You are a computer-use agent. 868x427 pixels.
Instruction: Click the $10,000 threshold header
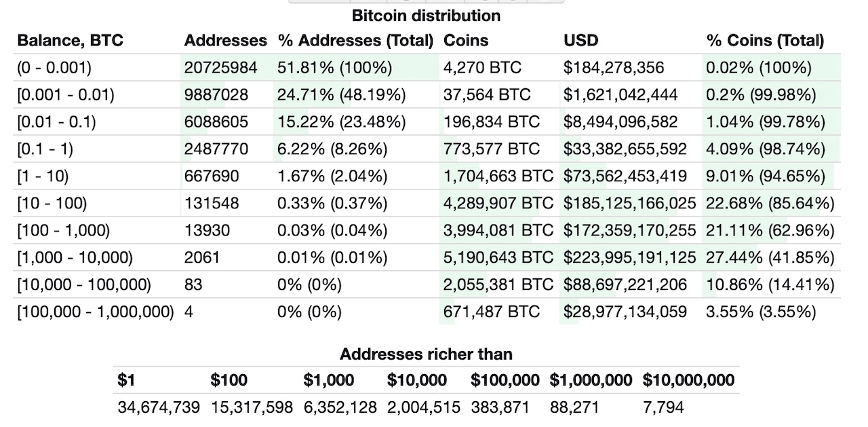pos(417,380)
